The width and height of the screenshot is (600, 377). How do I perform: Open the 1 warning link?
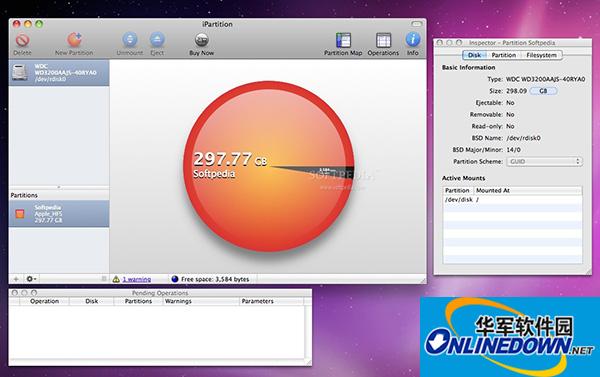(x=137, y=279)
